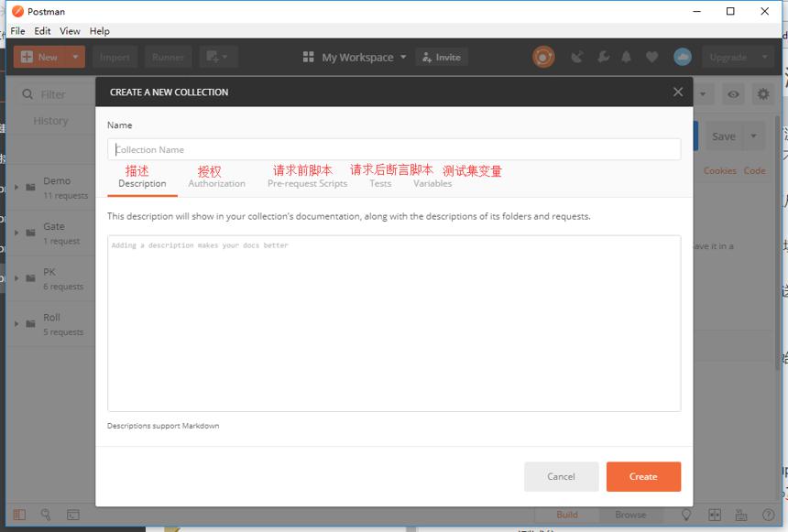Toggle the sidebar icon in bottom bar
The height and width of the screenshot is (532, 788).
[x=19, y=515]
